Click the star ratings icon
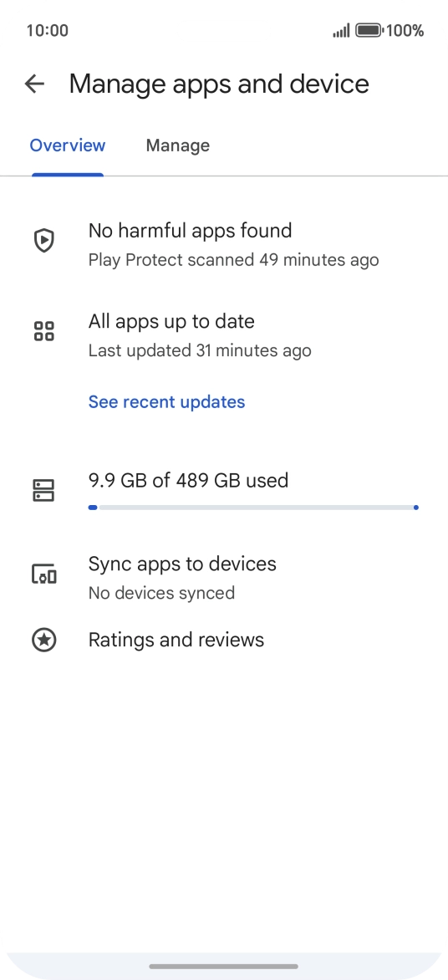 coord(43,640)
